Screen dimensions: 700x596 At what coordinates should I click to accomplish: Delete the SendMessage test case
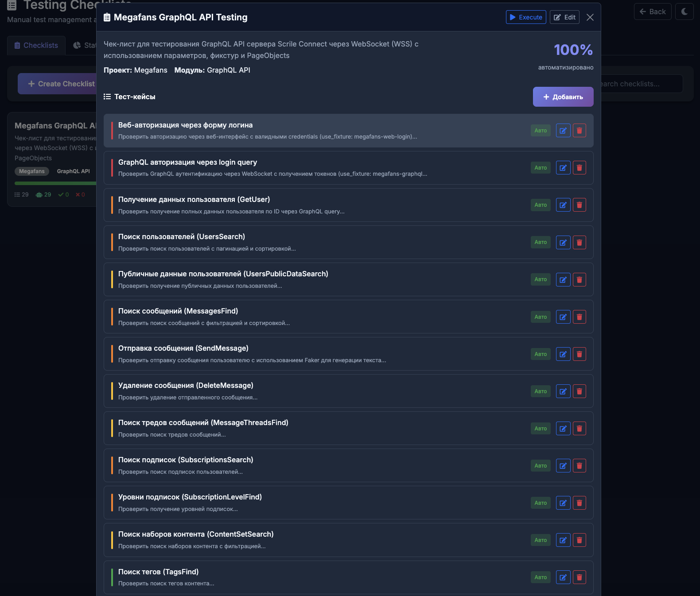pyautogui.click(x=579, y=354)
